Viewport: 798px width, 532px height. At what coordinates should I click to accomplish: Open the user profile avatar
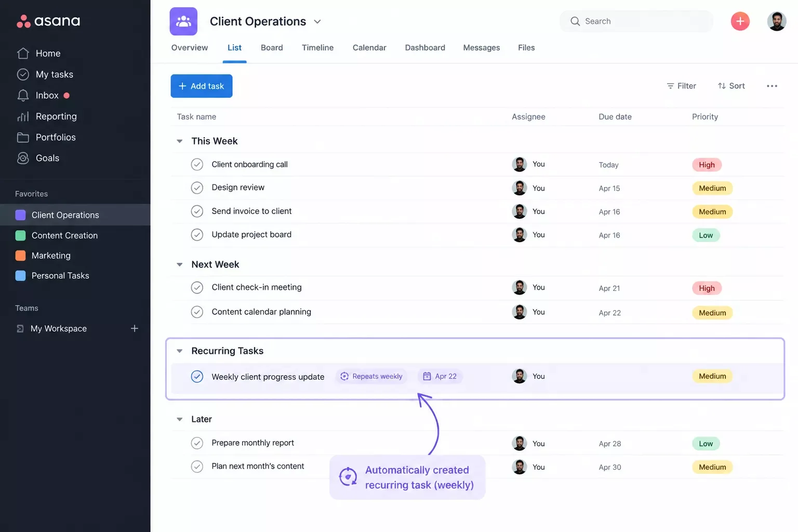coord(777,21)
